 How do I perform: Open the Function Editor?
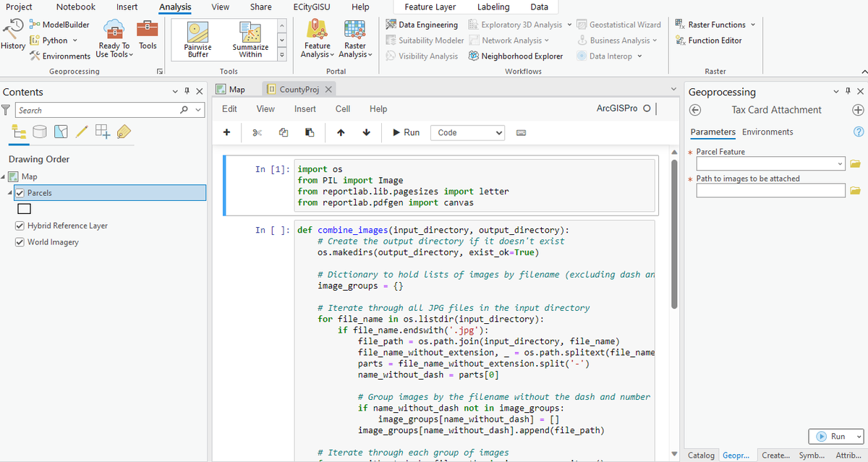tap(709, 40)
